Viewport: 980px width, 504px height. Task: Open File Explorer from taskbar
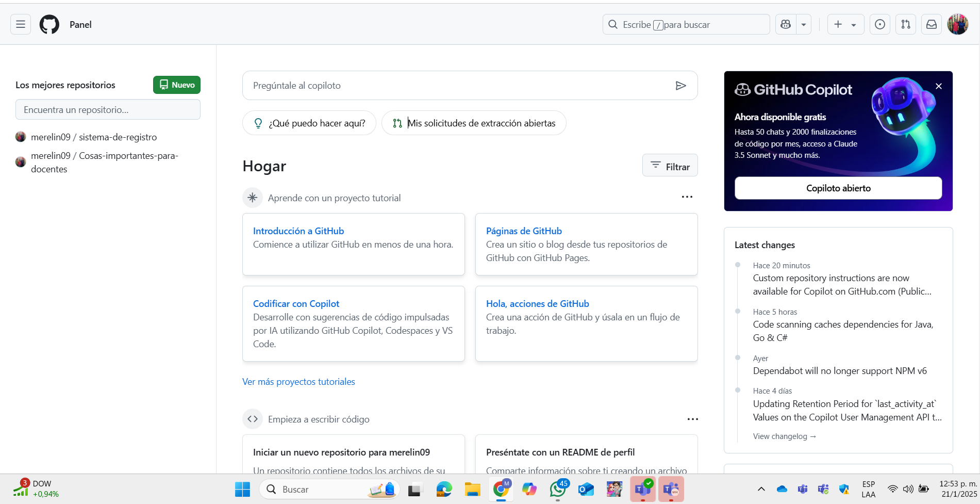[x=472, y=489]
